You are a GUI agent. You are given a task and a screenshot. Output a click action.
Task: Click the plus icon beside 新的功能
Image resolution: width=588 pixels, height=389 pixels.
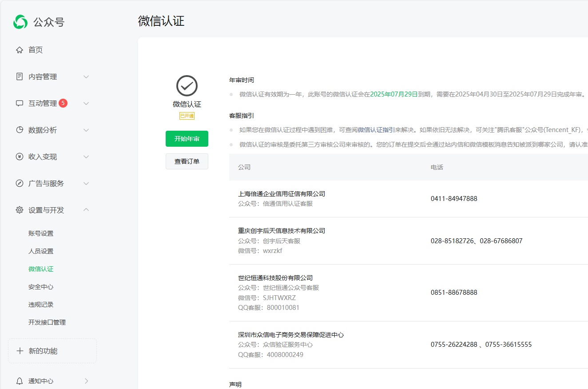pyautogui.click(x=20, y=351)
